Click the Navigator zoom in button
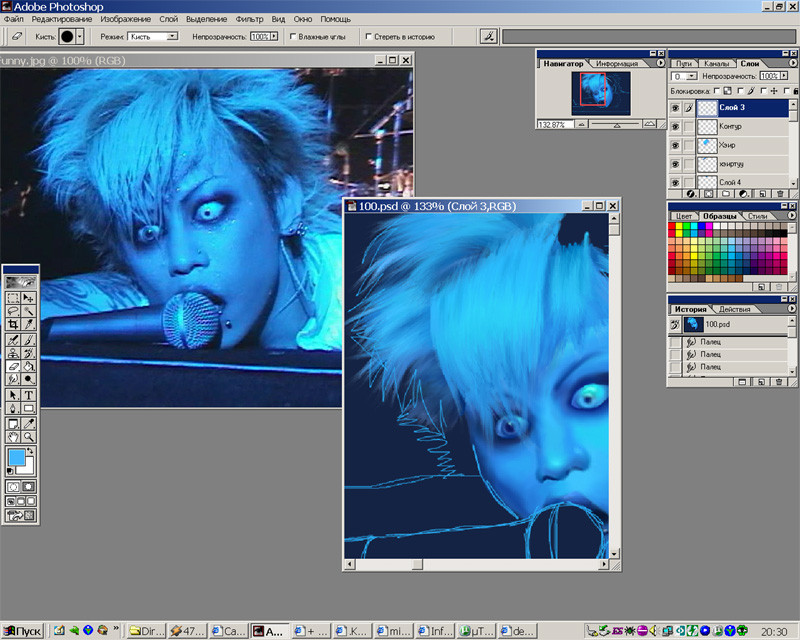 coord(649,124)
